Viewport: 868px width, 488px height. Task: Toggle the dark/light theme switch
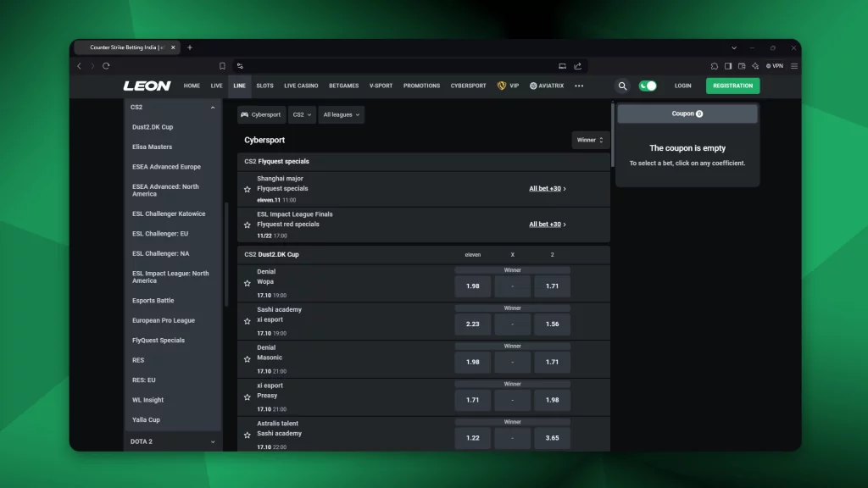click(648, 86)
